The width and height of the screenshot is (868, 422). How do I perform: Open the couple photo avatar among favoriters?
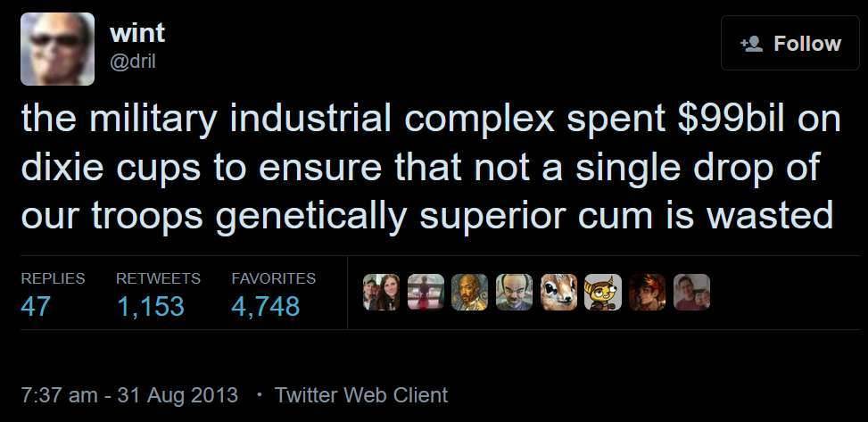click(381, 292)
